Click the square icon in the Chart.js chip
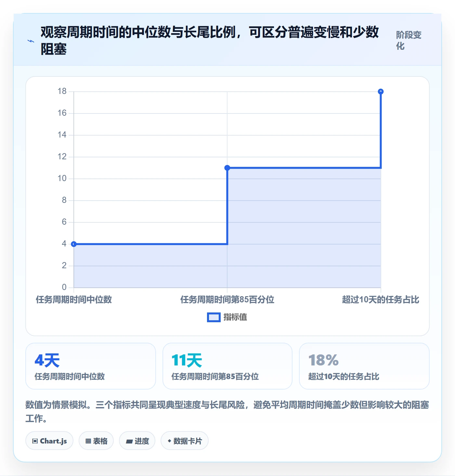Image resolution: width=455 pixels, height=476 pixels. (35, 441)
